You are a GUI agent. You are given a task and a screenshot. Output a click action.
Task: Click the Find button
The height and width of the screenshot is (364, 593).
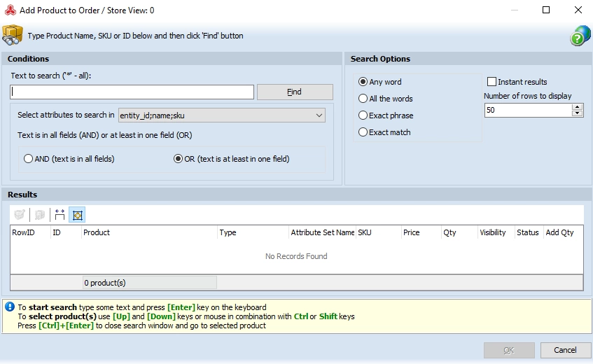click(295, 92)
